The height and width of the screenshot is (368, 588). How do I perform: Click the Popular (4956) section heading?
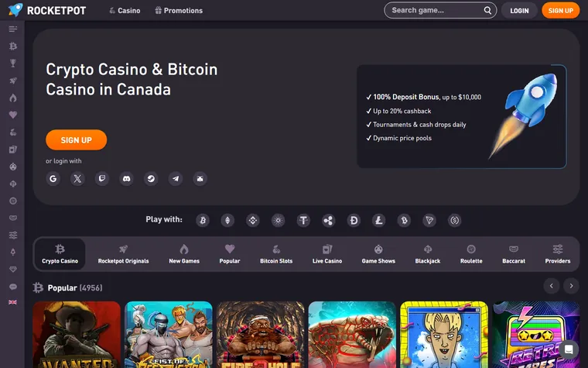75,287
